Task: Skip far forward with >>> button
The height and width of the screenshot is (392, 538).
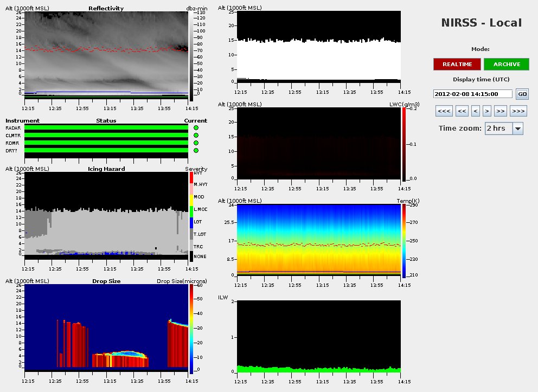Action: point(518,111)
